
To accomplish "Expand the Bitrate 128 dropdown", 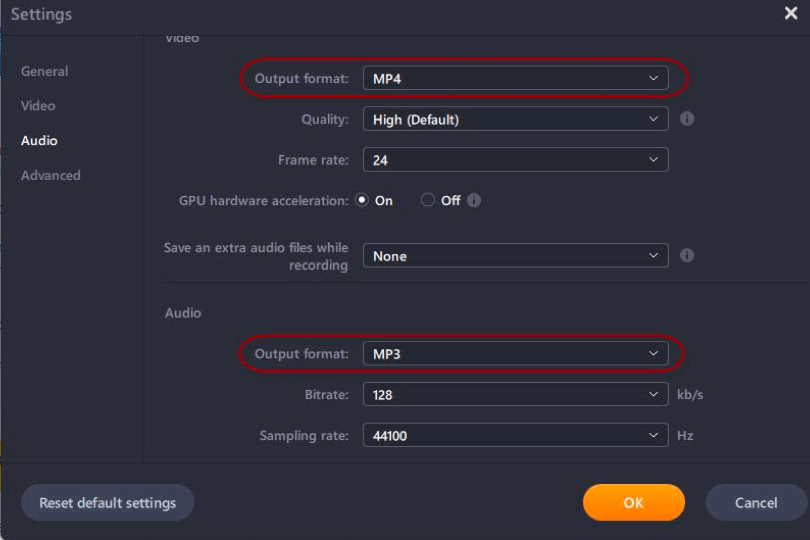I will pos(515,395).
